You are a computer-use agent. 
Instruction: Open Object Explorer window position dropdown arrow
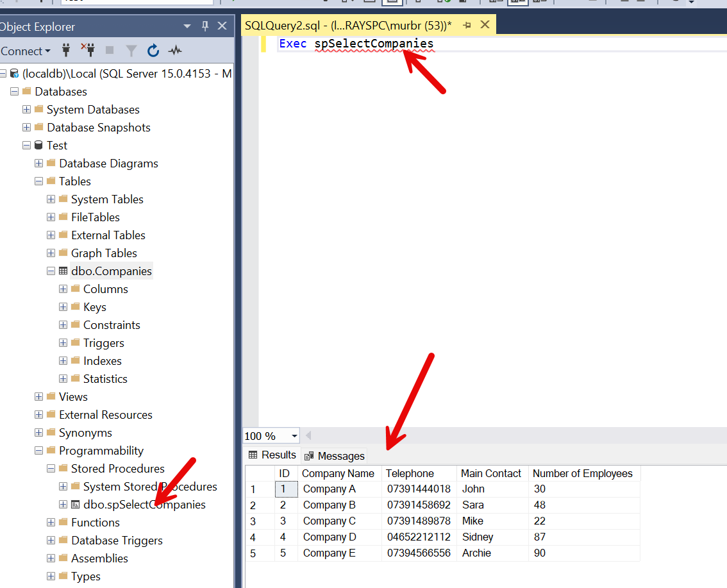(x=187, y=26)
